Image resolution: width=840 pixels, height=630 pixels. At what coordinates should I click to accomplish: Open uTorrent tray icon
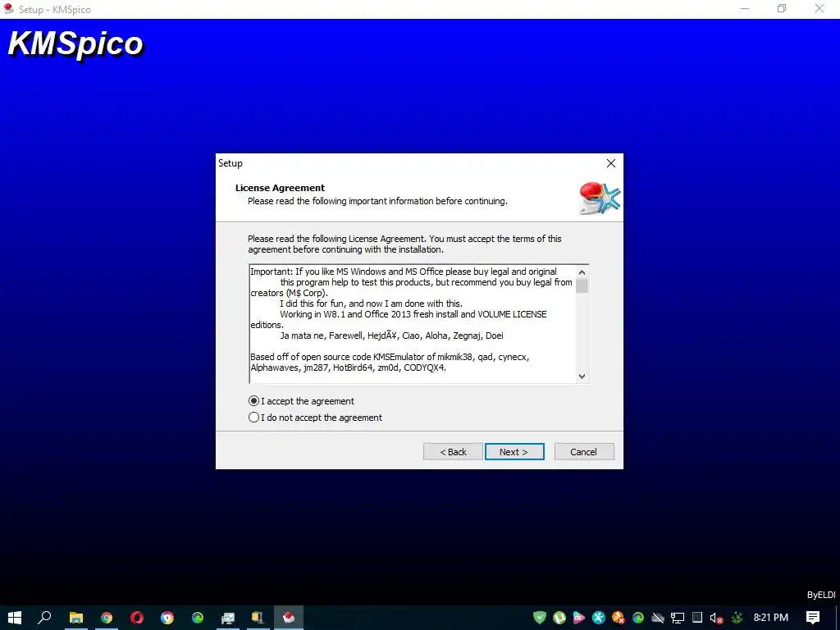(559, 618)
